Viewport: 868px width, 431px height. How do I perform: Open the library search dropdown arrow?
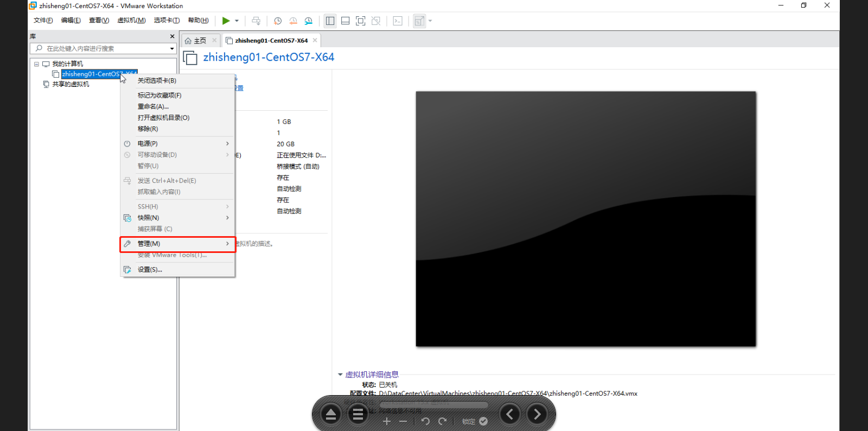click(172, 48)
